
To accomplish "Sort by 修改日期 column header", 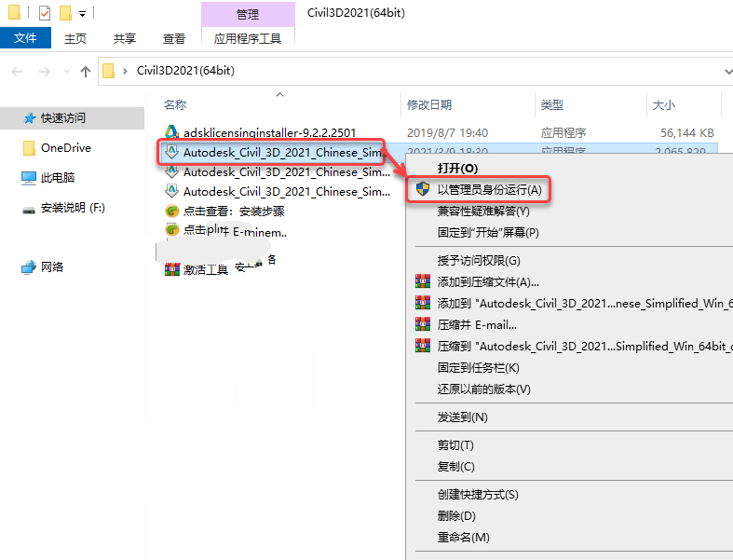I will click(429, 104).
